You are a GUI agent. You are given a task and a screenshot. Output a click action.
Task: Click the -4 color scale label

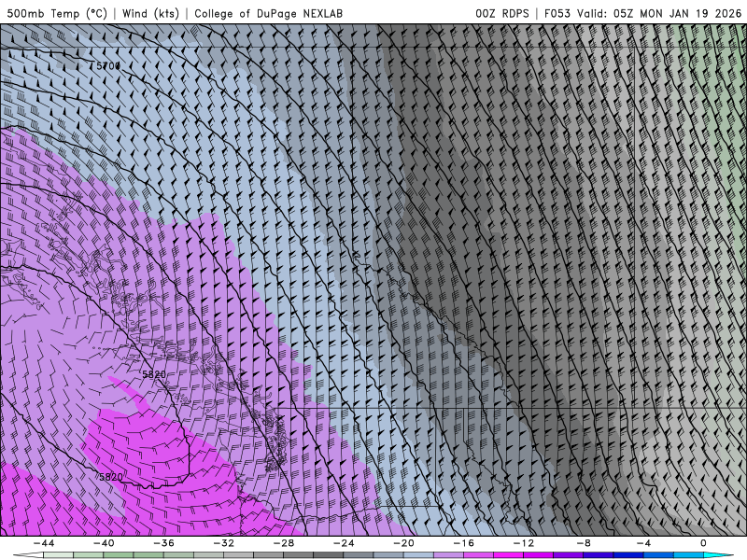[x=644, y=543]
